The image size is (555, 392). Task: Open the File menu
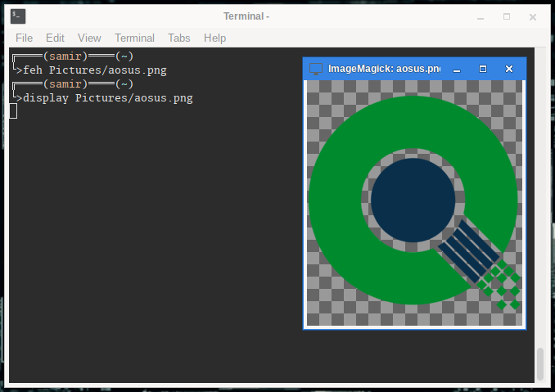click(24, 38)
